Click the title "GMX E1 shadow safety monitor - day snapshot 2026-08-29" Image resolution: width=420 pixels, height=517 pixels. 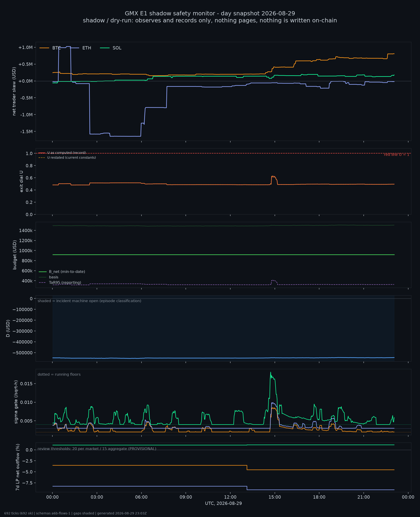pos(210,13)
